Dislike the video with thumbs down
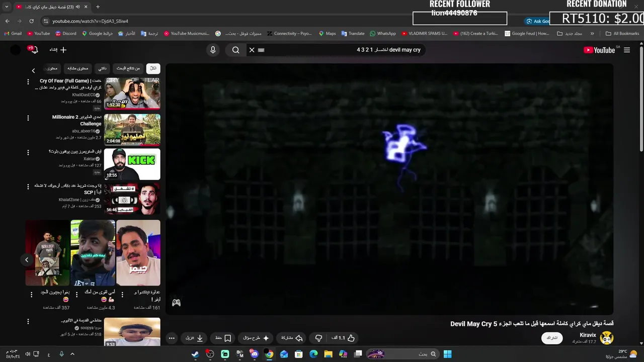The width and height of the screenshot is (644, 362). (318, 338)
